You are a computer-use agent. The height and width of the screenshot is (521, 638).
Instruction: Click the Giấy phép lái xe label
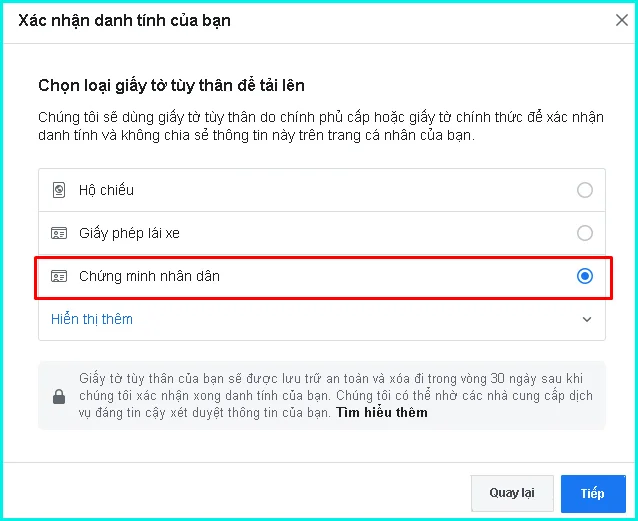click(x=129, y=234)
